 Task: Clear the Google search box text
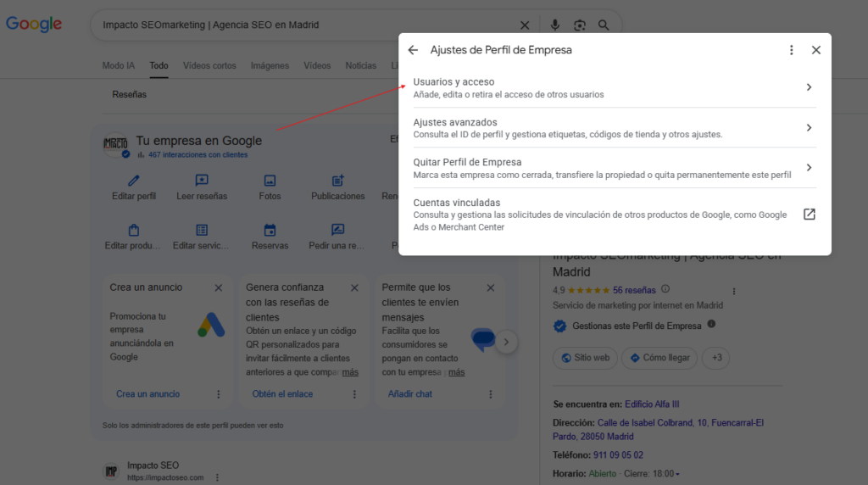click(x=525, y=25)
